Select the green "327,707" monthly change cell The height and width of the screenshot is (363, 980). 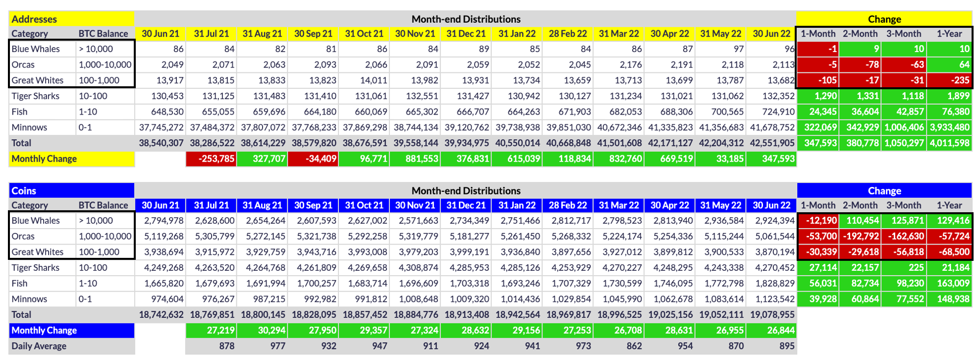[262, 159]
